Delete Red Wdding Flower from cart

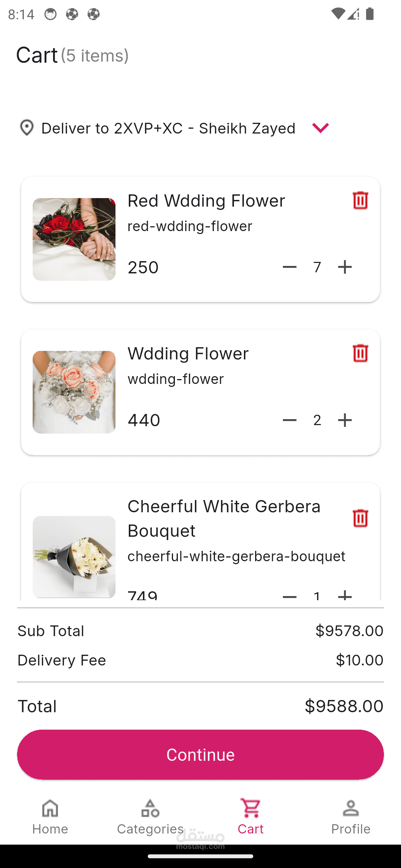[x=360, y=200]
